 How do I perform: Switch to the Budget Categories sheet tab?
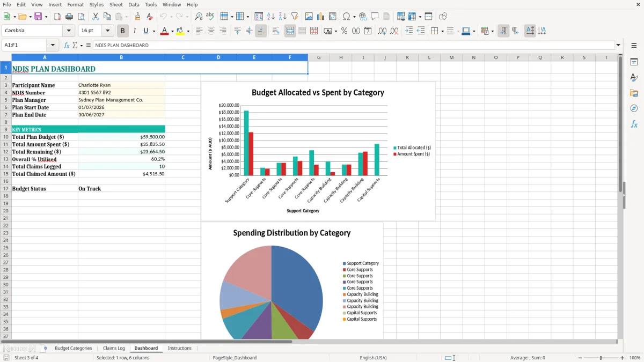[x=74, y=348]
